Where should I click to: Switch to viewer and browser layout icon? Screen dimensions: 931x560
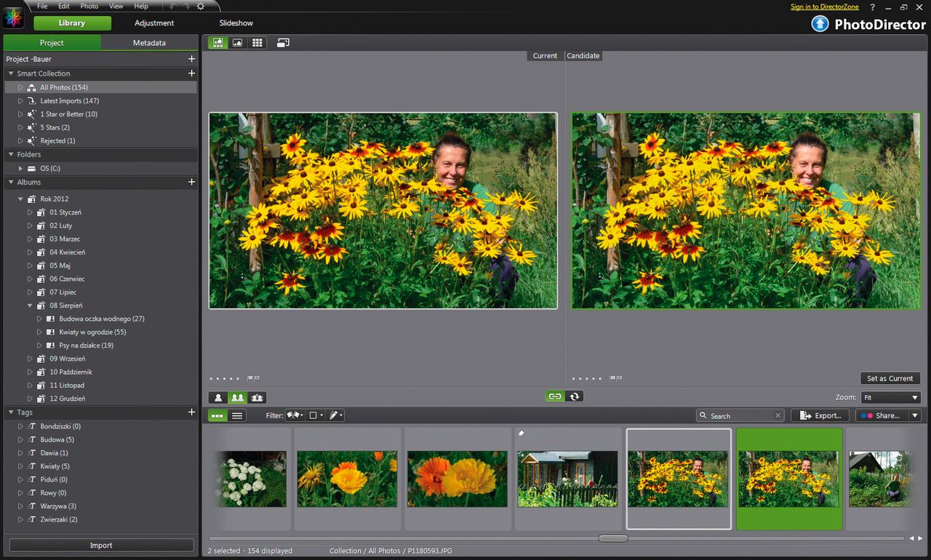pyautogui.click(x=217, y=43)
